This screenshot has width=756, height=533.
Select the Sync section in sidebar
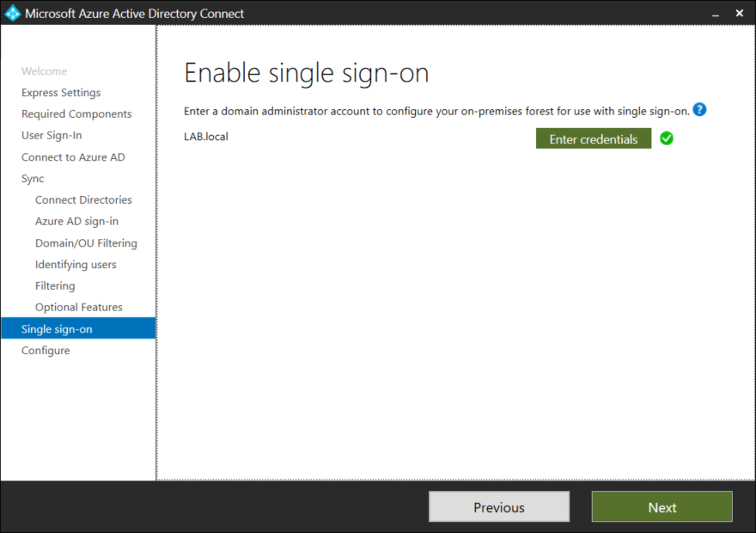[33, 179]
